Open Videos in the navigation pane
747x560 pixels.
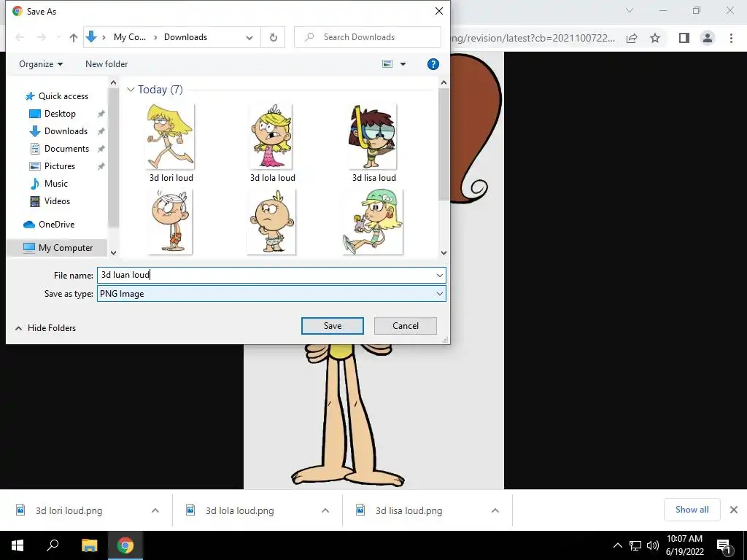(50, 201)
